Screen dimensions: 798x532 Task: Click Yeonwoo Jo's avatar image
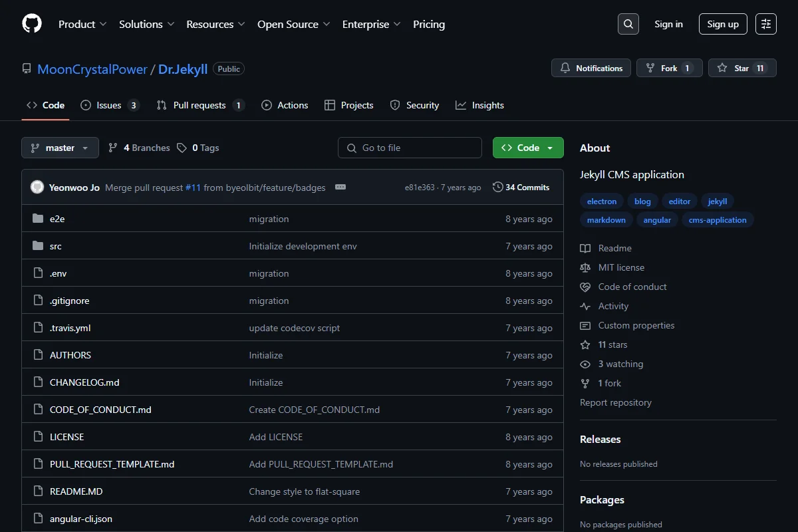pos(37,188)
